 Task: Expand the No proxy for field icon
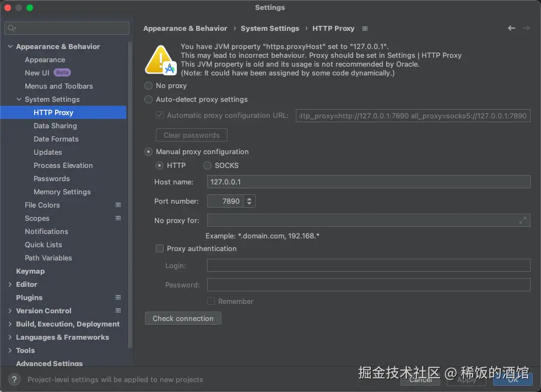[522, 220]
